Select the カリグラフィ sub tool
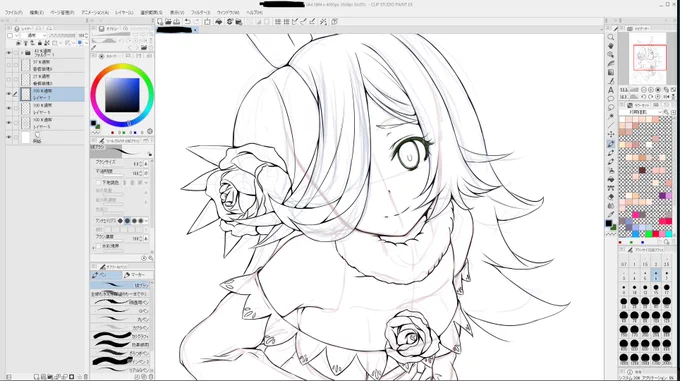Image resolution: width=680 pixels, height=381 pixels. point(121,336)
